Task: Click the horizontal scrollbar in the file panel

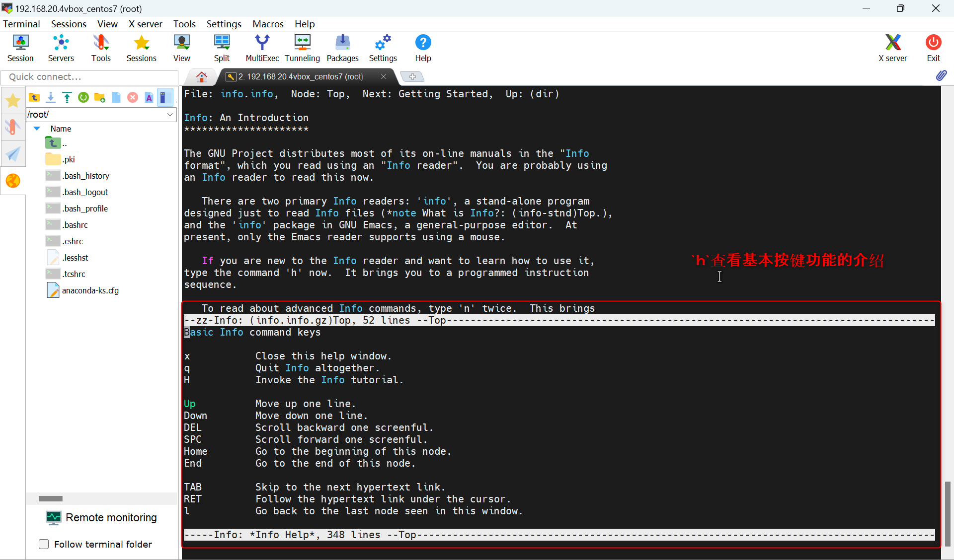Action: coord(51,498)
